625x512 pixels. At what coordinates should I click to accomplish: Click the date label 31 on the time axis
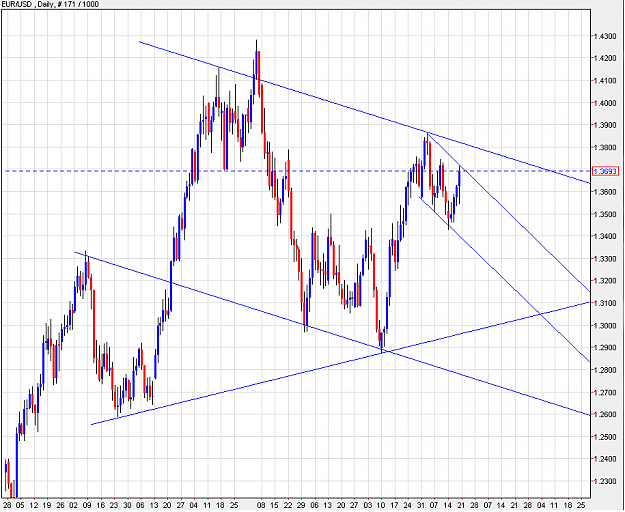(x=421, y=505)
